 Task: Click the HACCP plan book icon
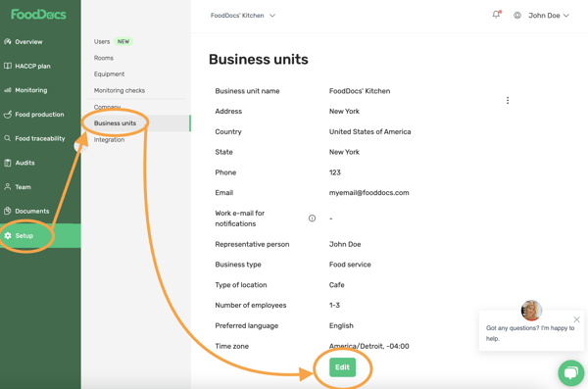8,66
